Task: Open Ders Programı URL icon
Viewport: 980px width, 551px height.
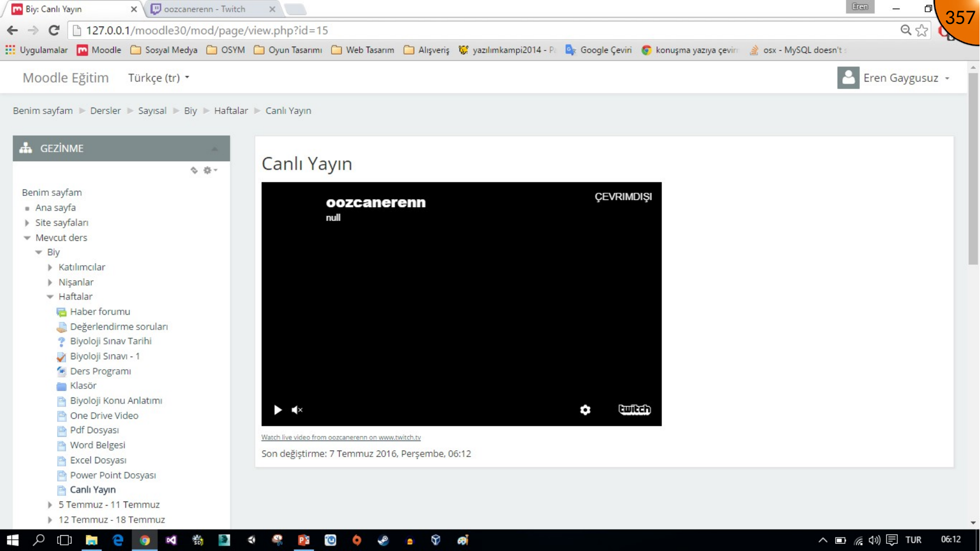Action: tap(62, 371)
